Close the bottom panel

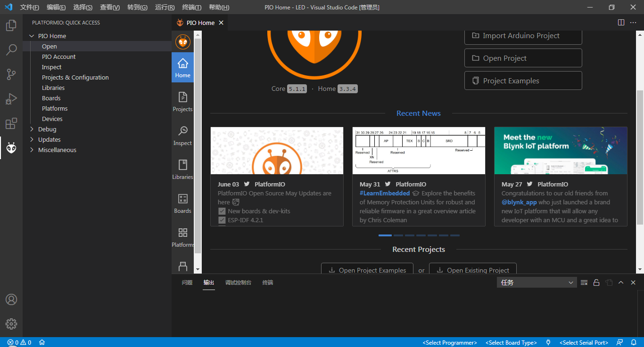point(633,282)
